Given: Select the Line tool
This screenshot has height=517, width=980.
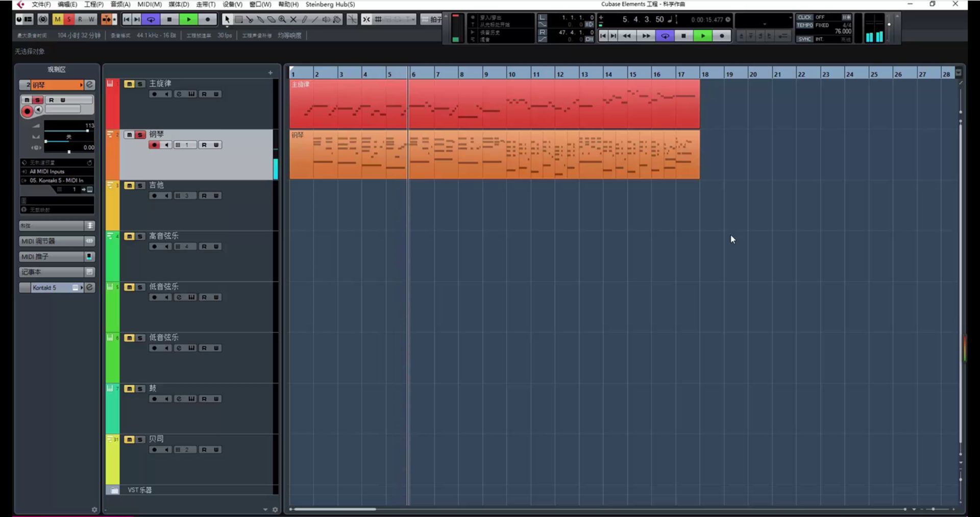Looking at the screenshot, I should 315,19.
